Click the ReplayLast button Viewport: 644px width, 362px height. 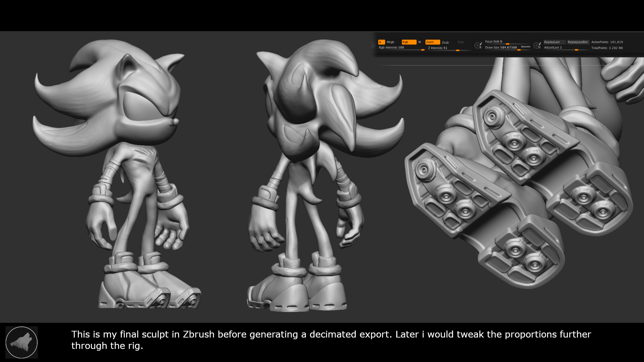[x=554, y=42]
